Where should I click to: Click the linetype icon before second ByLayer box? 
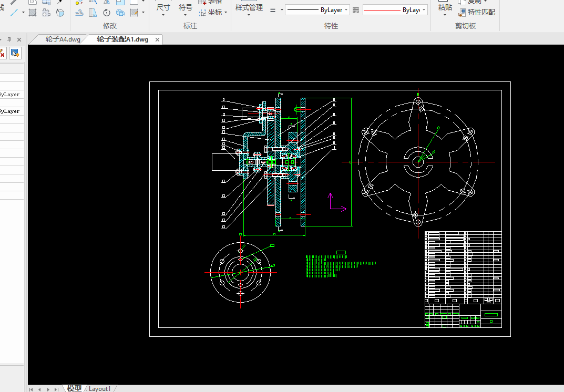point(356,10)
